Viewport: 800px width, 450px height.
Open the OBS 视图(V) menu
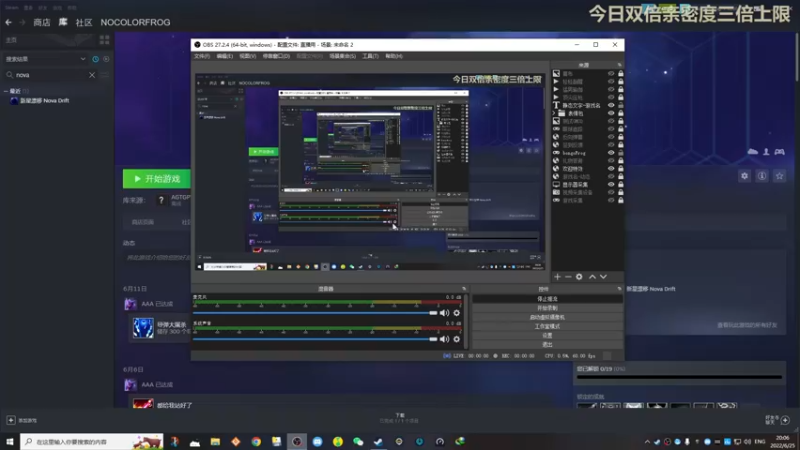click(x=247, y=56)
